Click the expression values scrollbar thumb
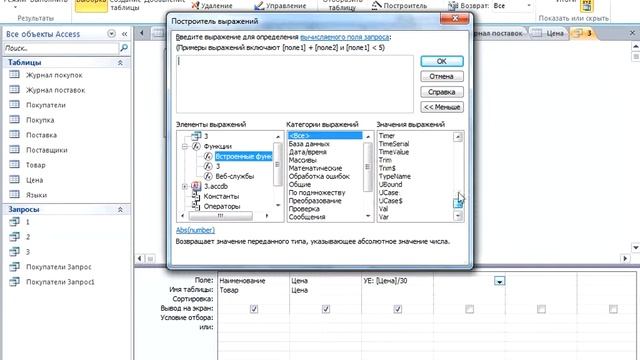Viewport: 640px width, 360px height. [x=458, y=202]
